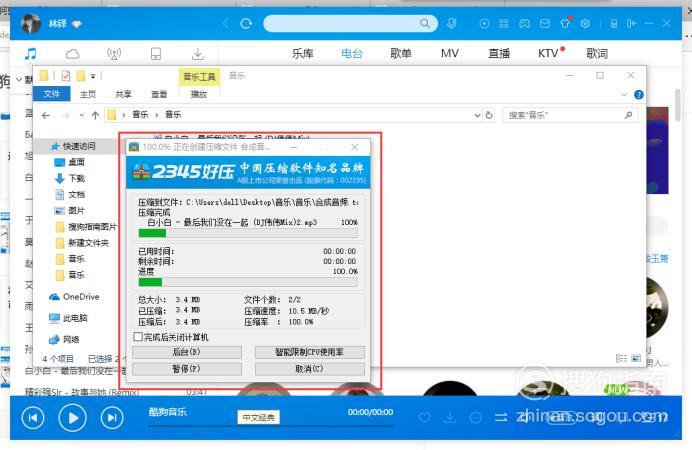Screen dimensions: 692x450
Task: Go back in Explorer navigation
Action: coord(46,115)
